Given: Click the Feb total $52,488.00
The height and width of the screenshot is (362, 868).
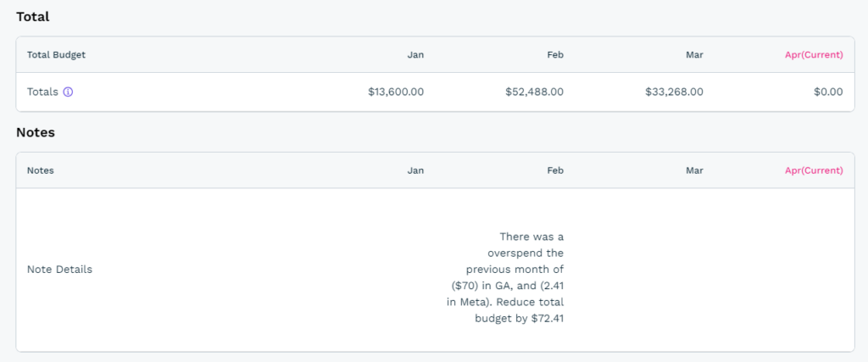Looking at the screenshot, I should 535,92.
